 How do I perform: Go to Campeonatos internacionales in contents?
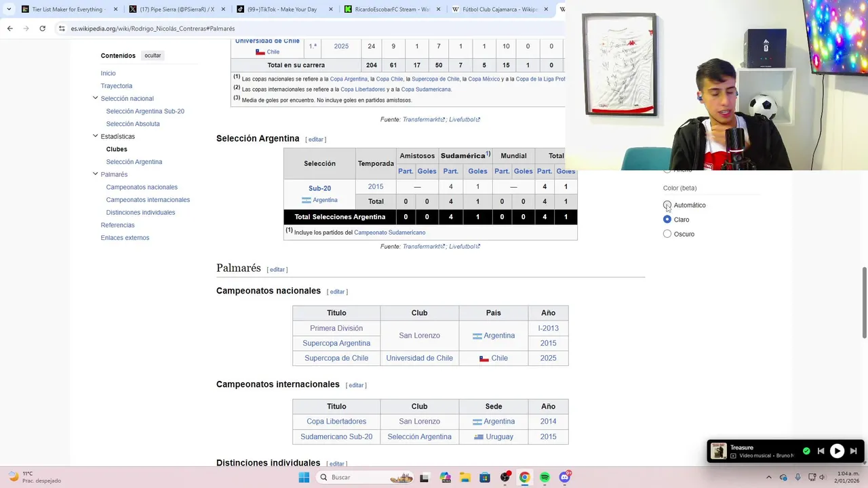148,200
